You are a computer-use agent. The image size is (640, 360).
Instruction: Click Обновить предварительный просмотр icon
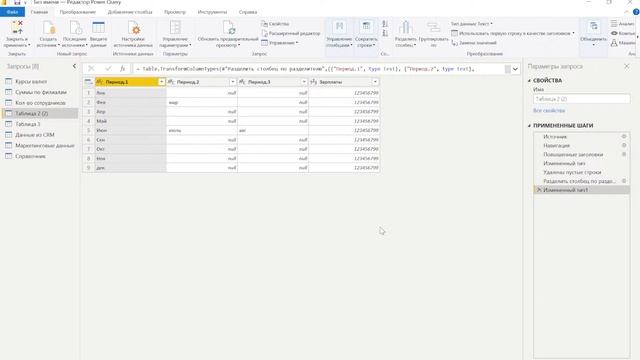pos(229,27)
